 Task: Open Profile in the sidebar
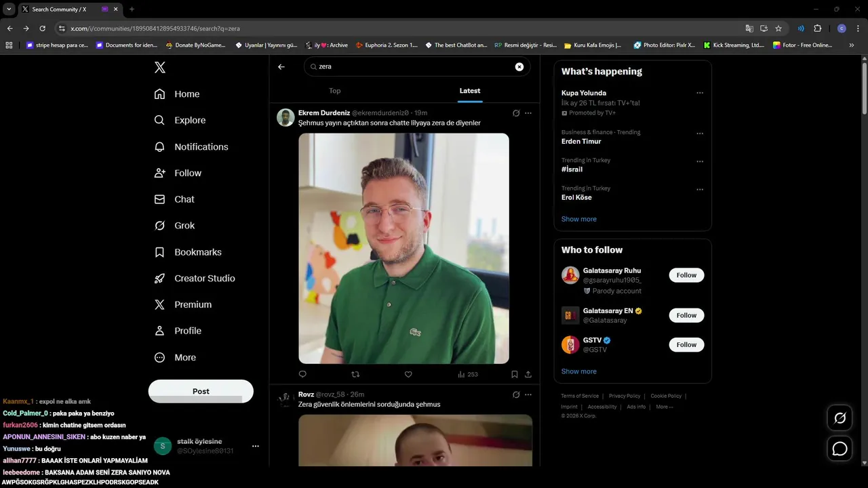tap(178, 331)
